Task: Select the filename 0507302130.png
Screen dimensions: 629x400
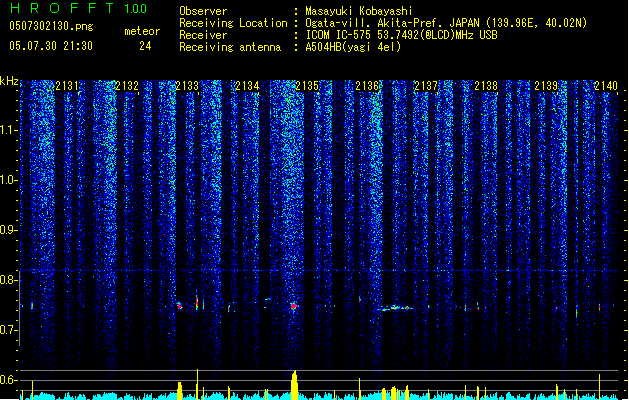Action: (51, 26)
